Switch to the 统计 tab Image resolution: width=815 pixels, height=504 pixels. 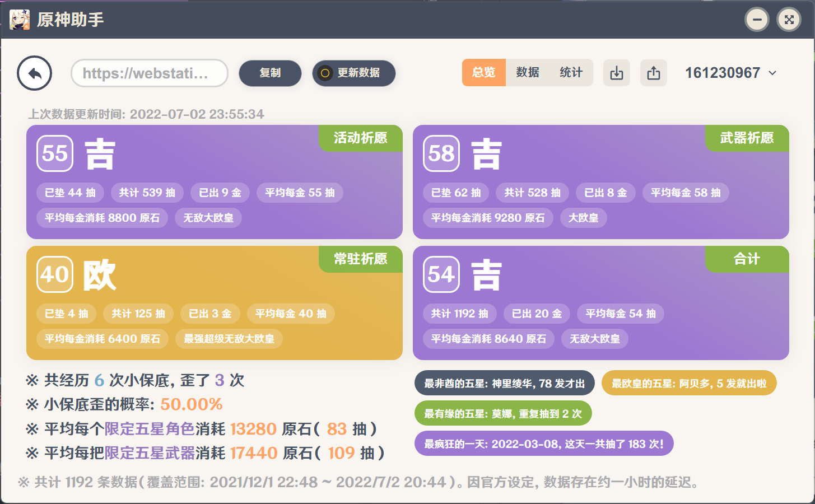[x=571, y=73]
